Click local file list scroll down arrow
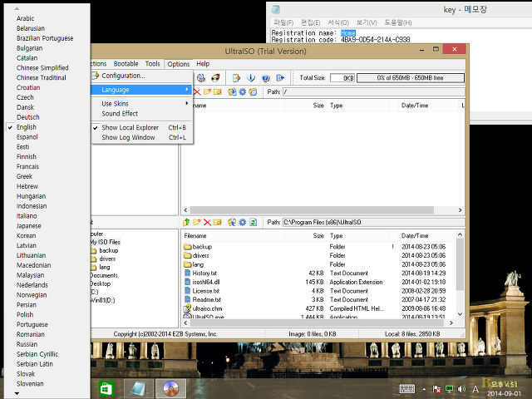Screen dimensions: 532x399 460,314
